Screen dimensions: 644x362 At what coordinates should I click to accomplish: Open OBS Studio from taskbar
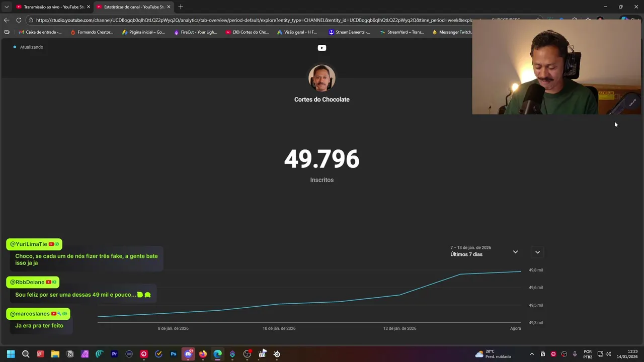(247, 354)
